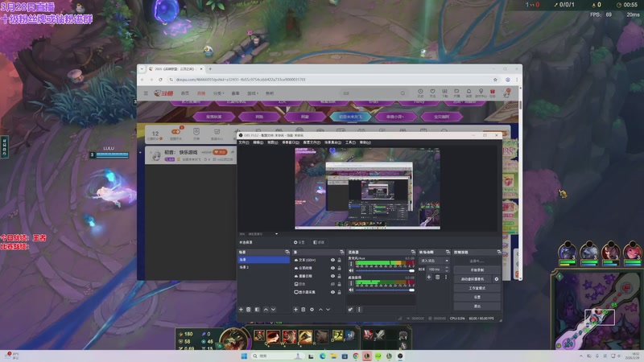Viewport: 644px width, 362px height.
Task: Increase transition duration with stepper up arrow
Action: (447, 268)
